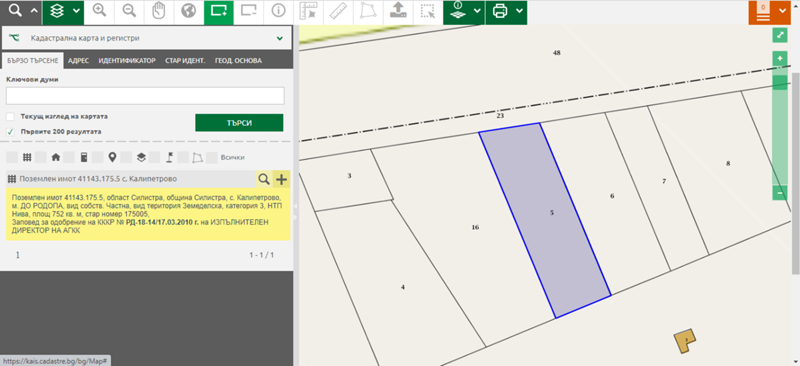Click the map zoom level slider handle

pyautogui.click(x=780, y=83)
